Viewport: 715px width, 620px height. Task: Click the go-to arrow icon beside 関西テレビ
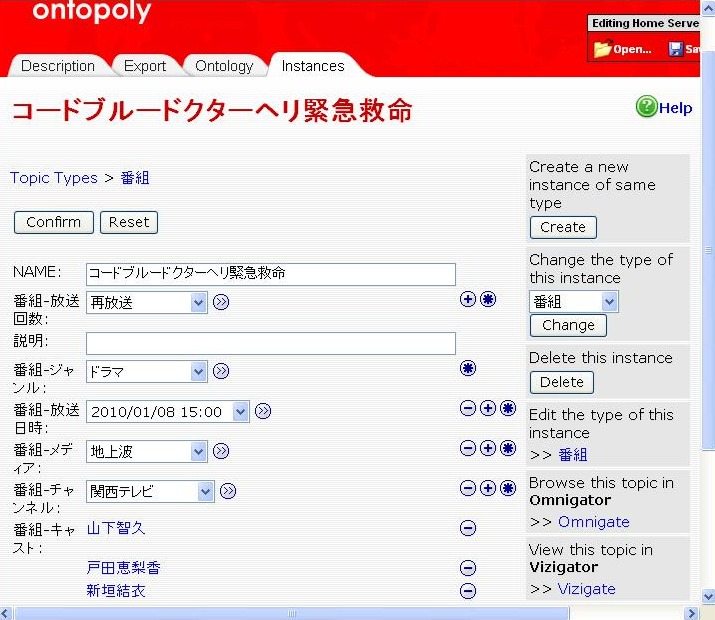point(228,491)
